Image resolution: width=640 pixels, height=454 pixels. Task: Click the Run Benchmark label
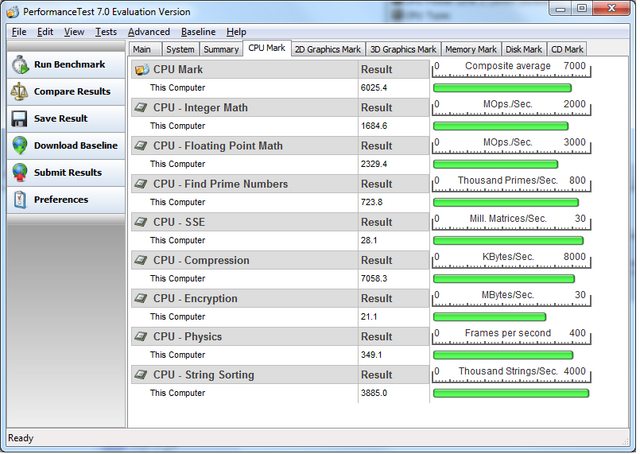(70, 65)
